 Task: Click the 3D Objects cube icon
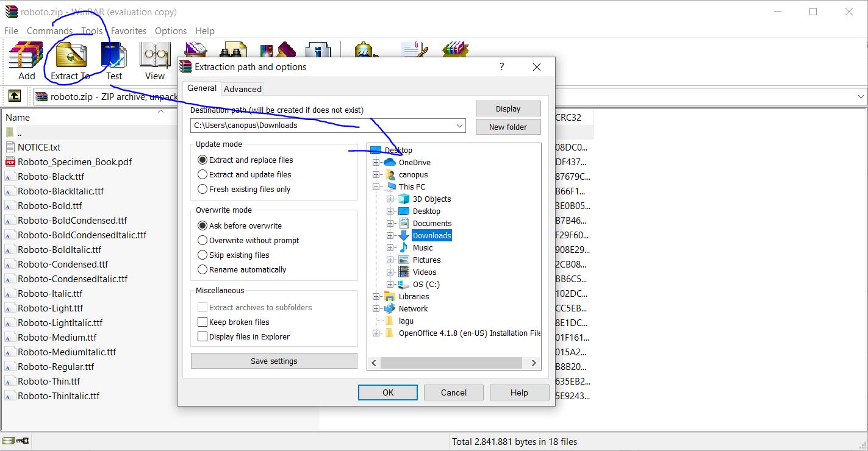[x=404, y=199]
